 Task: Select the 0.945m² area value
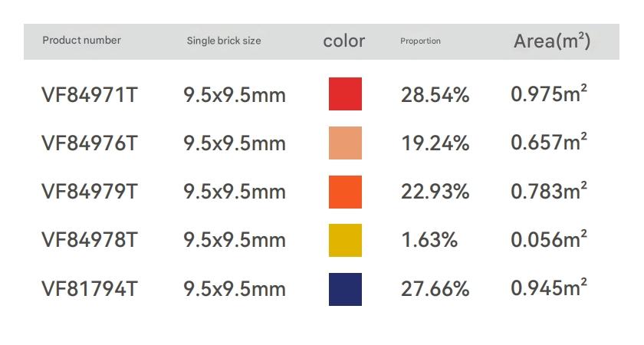click(x=549, y=288)
